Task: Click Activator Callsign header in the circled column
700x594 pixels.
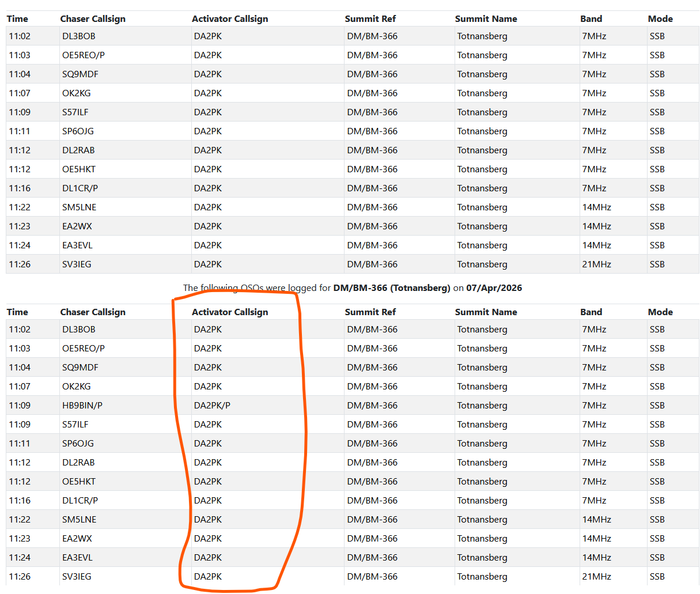Action: pos(230,312)
